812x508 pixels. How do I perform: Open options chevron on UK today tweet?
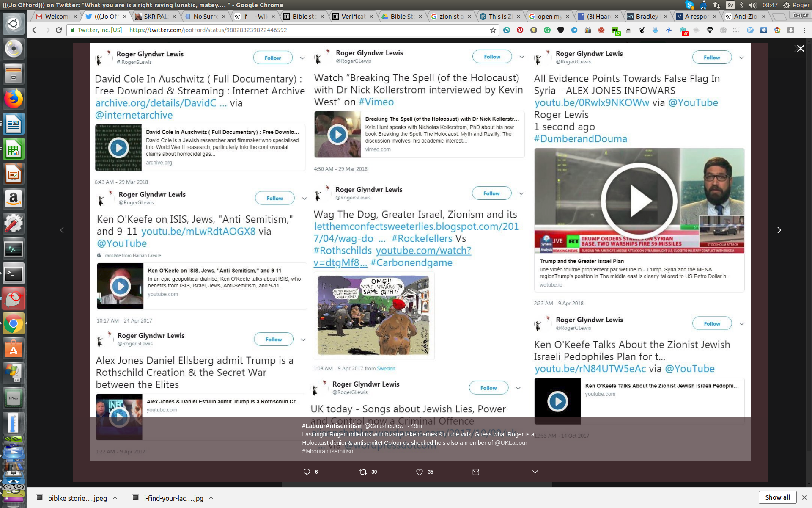coord(518,388)
